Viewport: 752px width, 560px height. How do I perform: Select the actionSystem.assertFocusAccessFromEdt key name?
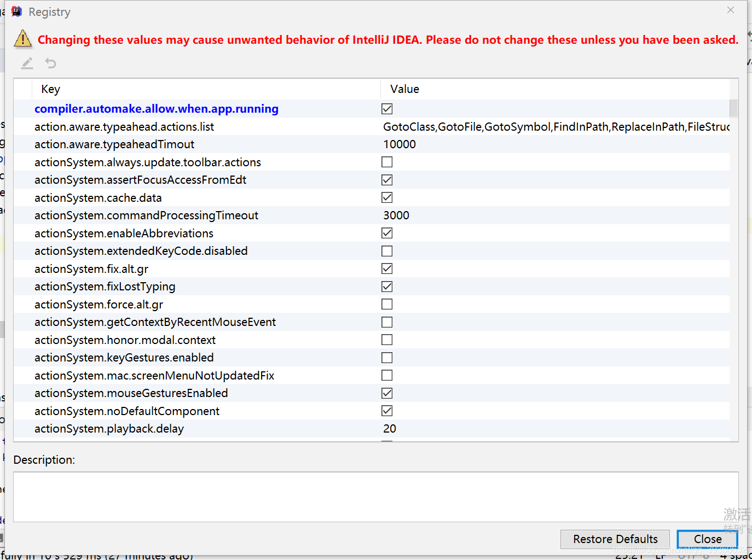click(140, 180)
